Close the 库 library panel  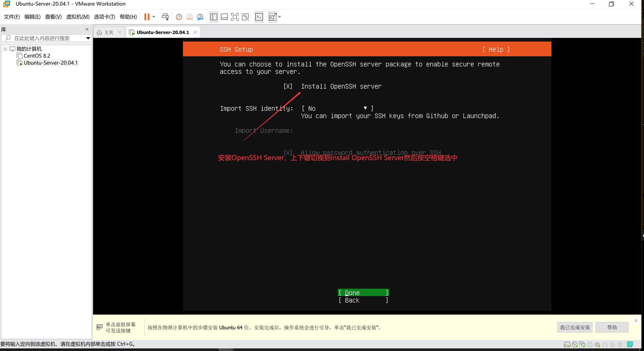point(87,29)
